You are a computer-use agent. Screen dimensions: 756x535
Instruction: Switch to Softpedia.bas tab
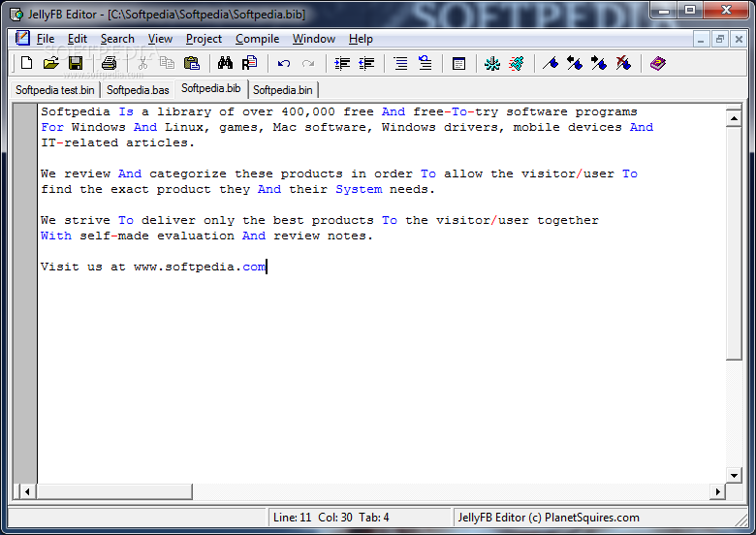pyautogui.click(x=138, y=90)
